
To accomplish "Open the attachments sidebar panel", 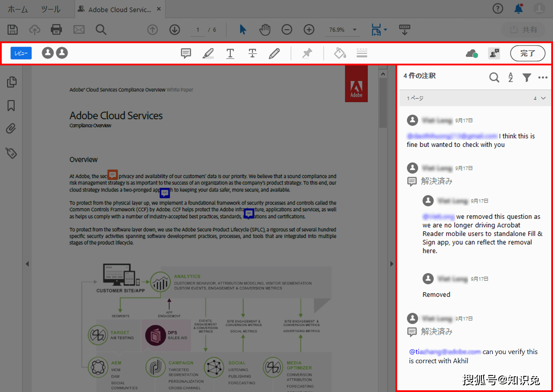I will click(11, 128).
